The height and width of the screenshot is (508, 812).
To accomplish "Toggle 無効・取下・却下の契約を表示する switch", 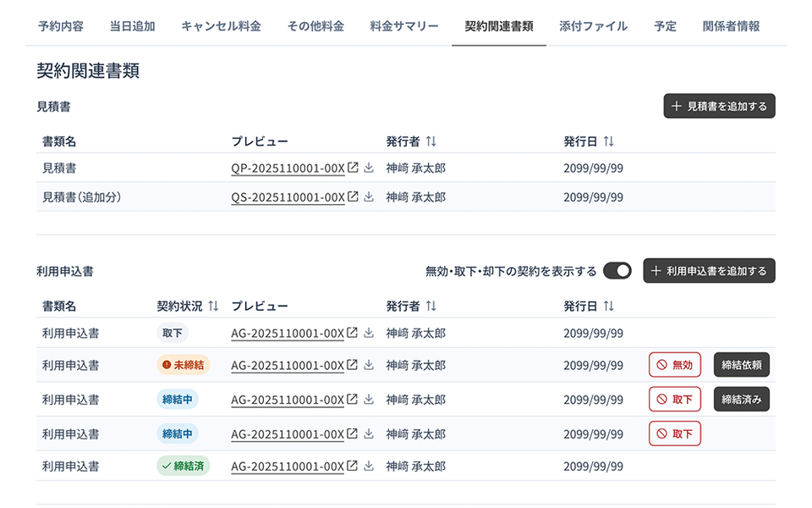I will [x=617, y=271].
